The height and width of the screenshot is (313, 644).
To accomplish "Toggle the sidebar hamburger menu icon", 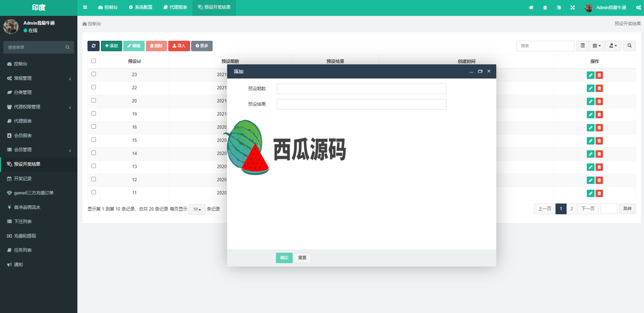I will click(85, 7).
